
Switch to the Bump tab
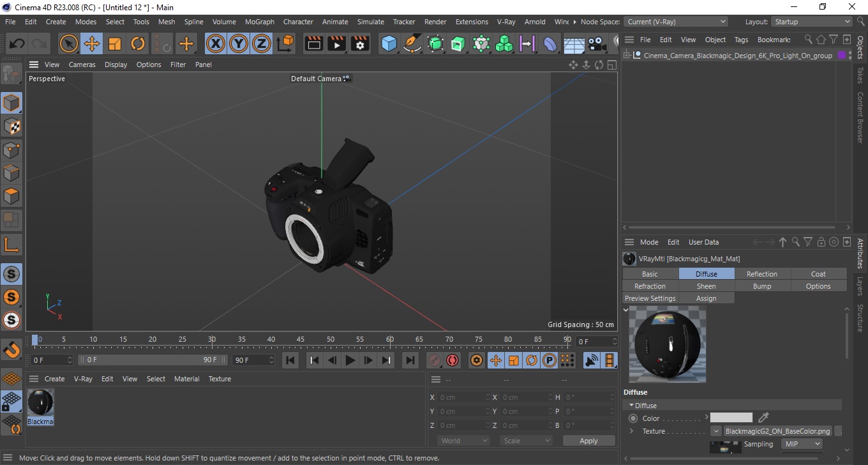762,286
